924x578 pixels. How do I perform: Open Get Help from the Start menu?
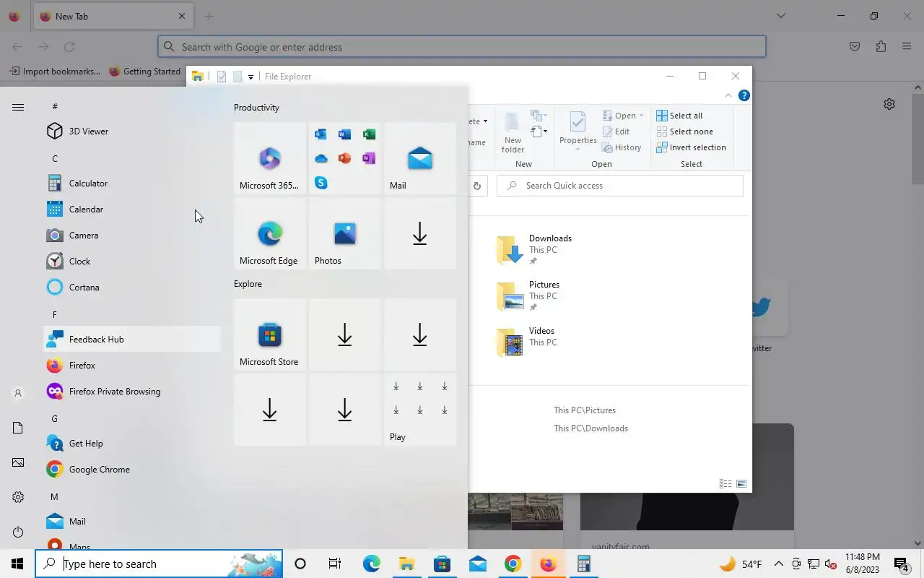pos(132,444)
